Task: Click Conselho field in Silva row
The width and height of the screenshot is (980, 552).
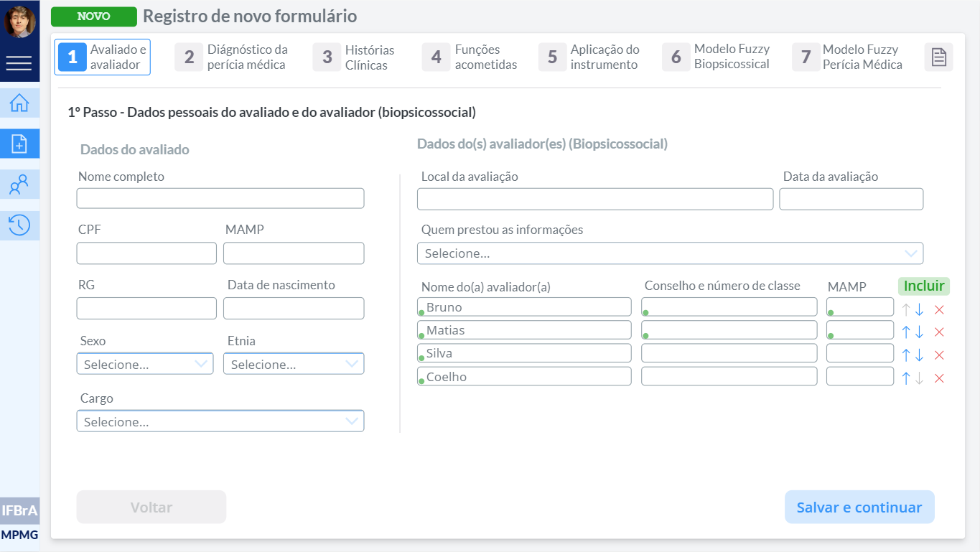Action: tap(729, 353)
